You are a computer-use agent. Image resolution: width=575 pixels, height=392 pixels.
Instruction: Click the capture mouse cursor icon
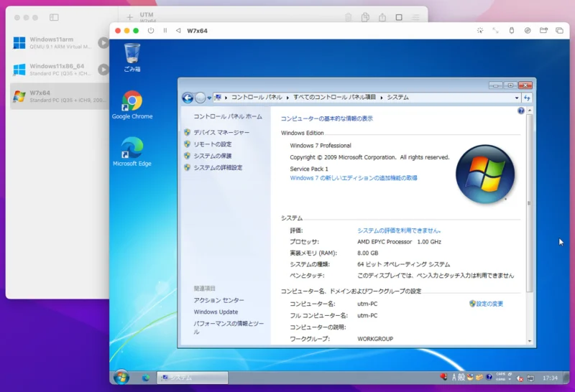pos(480,31)
